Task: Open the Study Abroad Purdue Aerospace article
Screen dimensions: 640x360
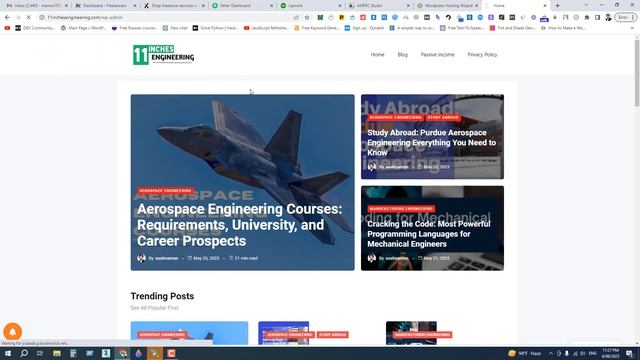Action: pos(431,142)
